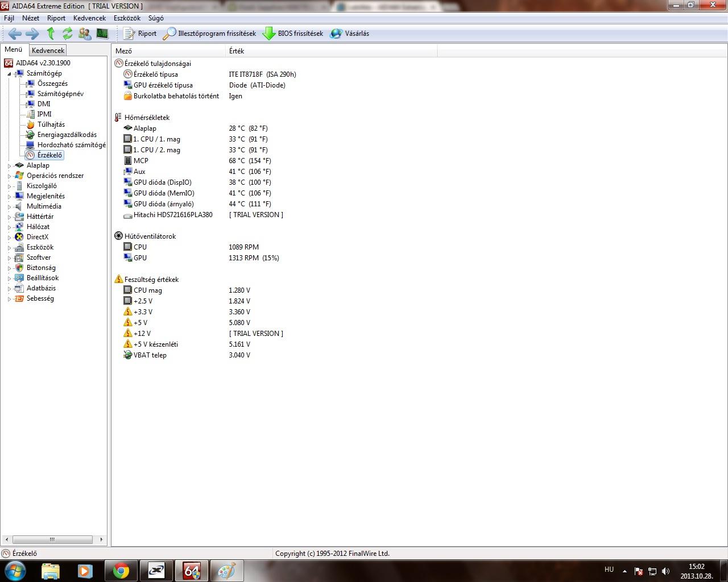Select the MCP temperature row
This screenshot has width=728, height=582.
[x=197, y=161]
